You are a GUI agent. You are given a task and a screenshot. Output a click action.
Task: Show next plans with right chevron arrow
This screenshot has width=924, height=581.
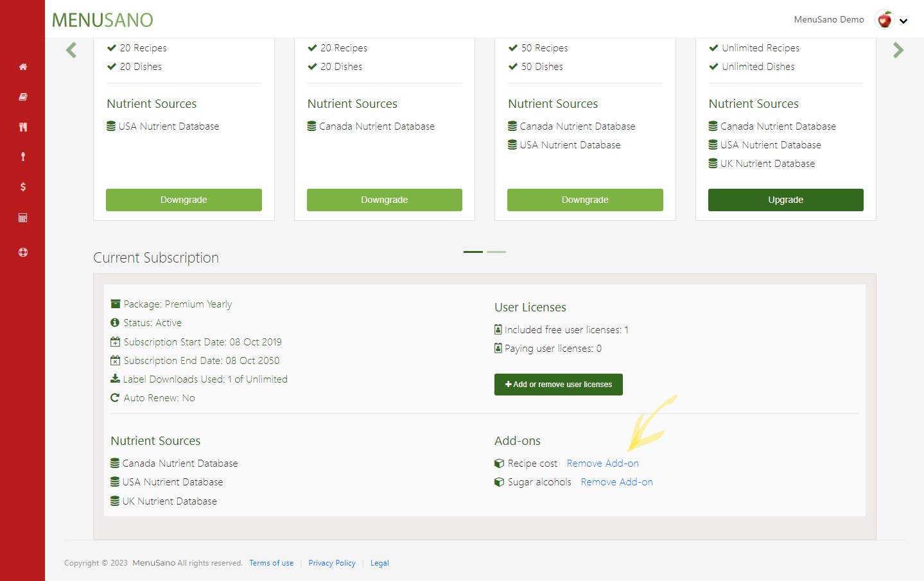click(x=898, y=50)
